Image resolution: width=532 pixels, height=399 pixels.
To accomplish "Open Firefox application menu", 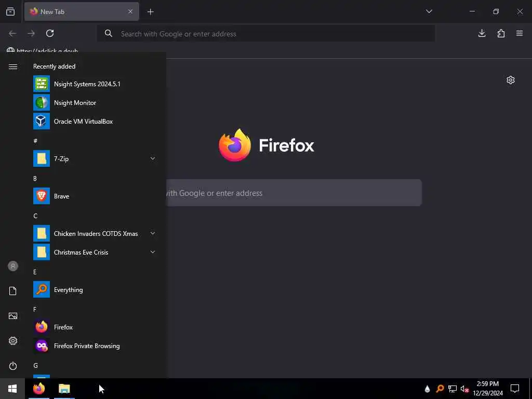I will pyautogui.click(x=520, y=33).
